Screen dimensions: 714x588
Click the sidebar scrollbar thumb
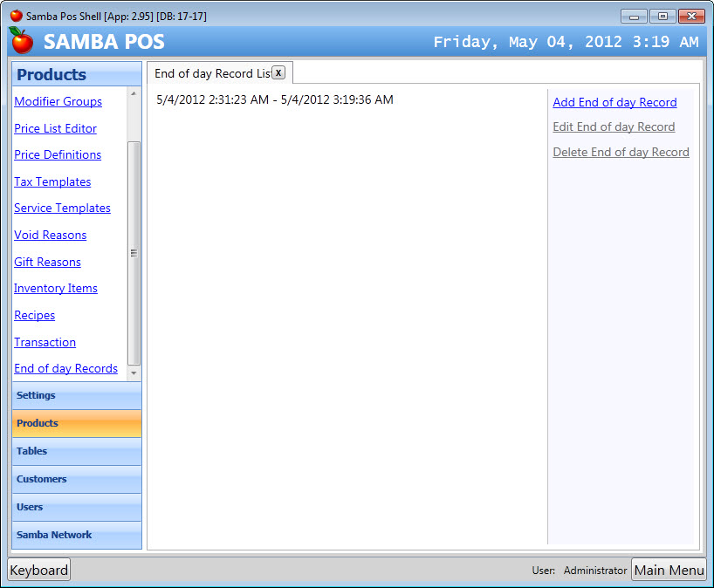click(x=134, y=253)
